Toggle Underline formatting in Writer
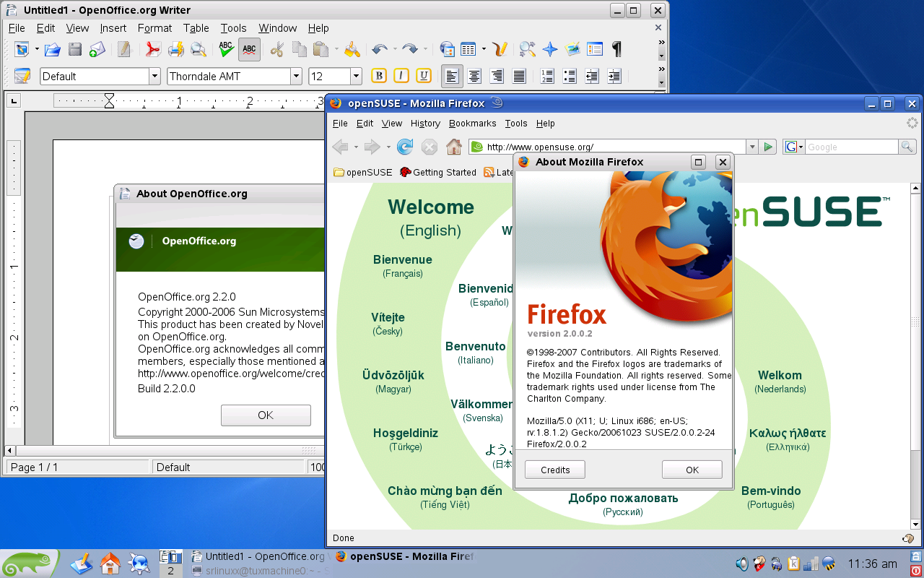924x578 pixels. click(x=424, y=76)
